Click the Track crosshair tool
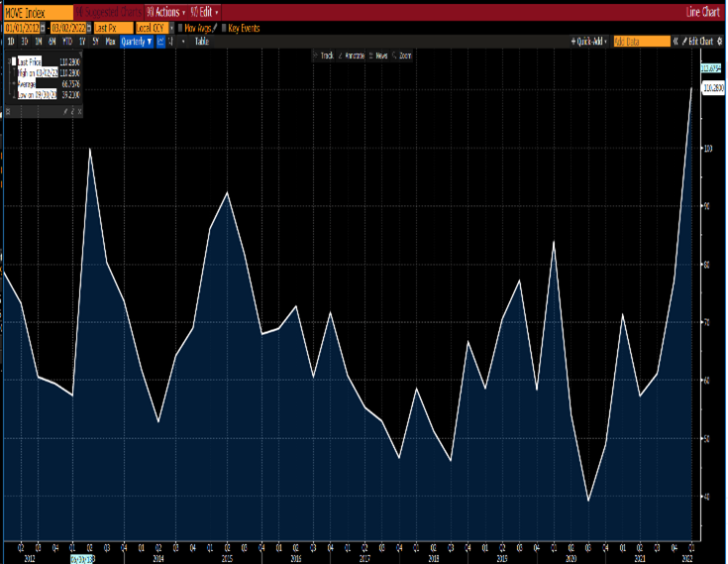This screenshot has height=564, width=728. [x=325, y=56]
